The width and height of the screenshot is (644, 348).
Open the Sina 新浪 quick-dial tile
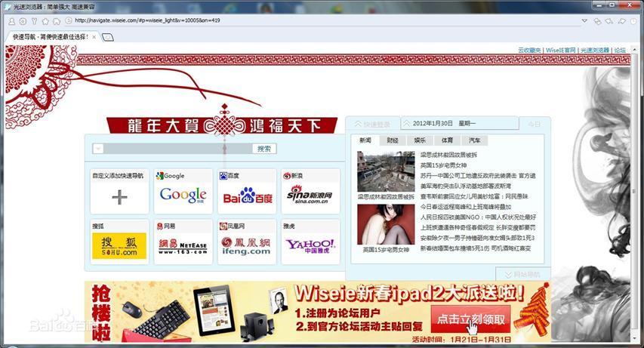[310, 192]
